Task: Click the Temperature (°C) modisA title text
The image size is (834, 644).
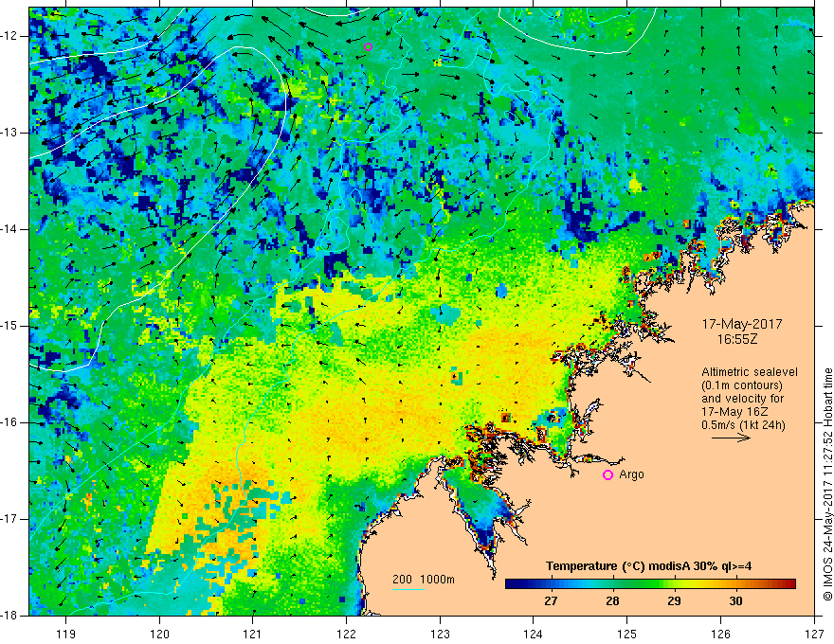Action: click(x=648, y=566)
